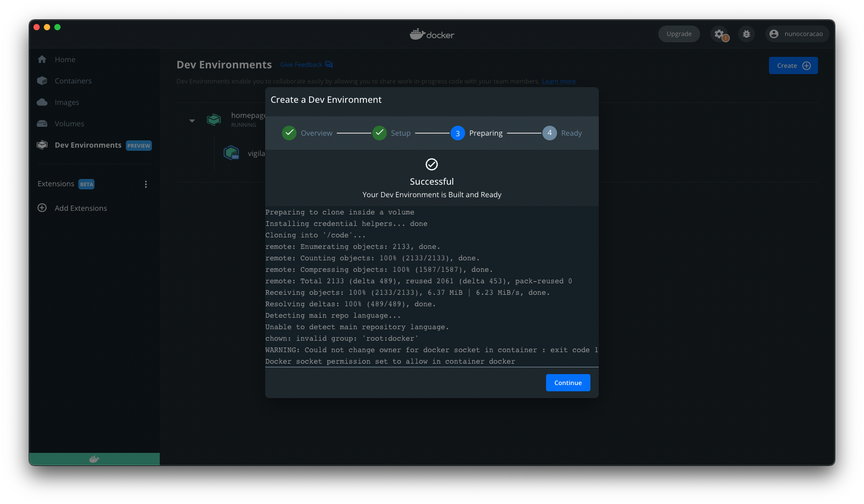Screen dimensions: 864x504
Task: Click the Give Feedback chat icon
Action: (329, 65)
